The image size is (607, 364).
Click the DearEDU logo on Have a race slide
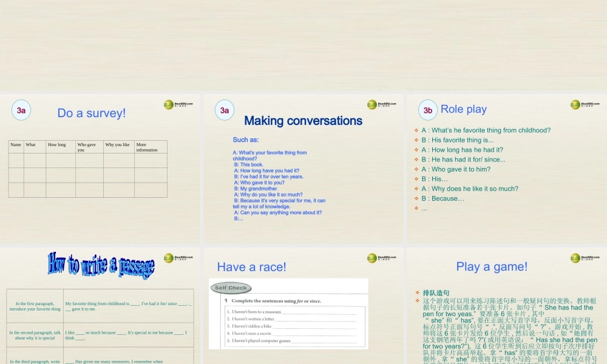click(381, 258)
